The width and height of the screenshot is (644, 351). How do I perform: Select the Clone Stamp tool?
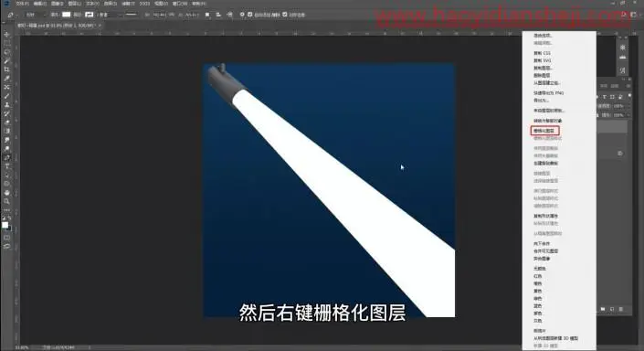point(6,105)
